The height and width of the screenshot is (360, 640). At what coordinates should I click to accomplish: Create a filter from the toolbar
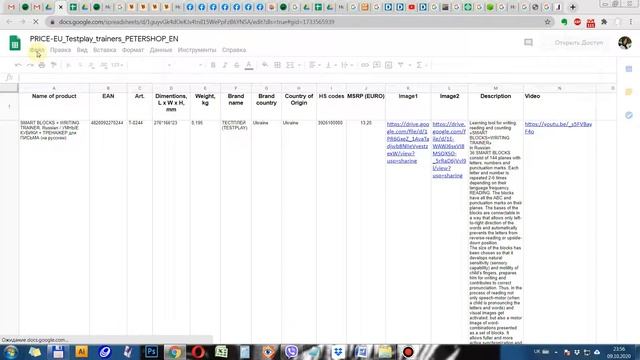coord(400,65)
